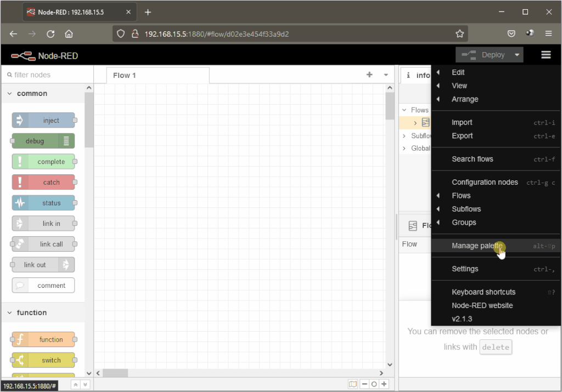The width and height of the screenshot is (562, 392).
Task: Show Keyboard shortcuts from the menu
Action: click(x=496, y=292)
